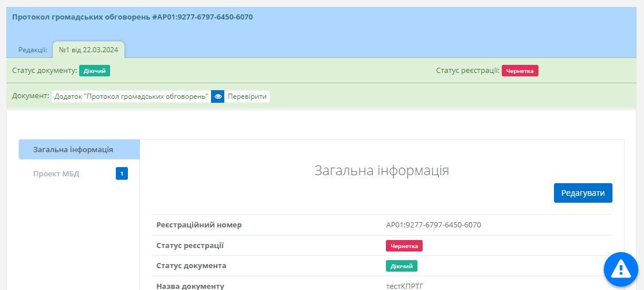Image resolution: width=644 pixels, height=290 pixels.
Task: Click the registration number value AP01:9277-6797-6450-6070
Action: pyautogui.click(x=433, y=225)
